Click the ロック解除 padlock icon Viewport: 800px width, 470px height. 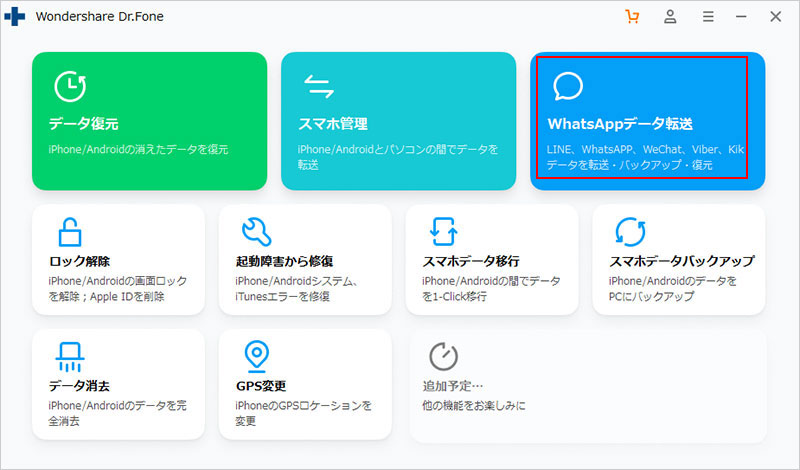click(69, 232)
